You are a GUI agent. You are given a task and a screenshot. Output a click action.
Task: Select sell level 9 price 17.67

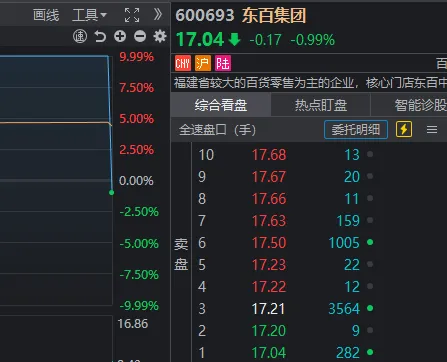click(269, 177)
